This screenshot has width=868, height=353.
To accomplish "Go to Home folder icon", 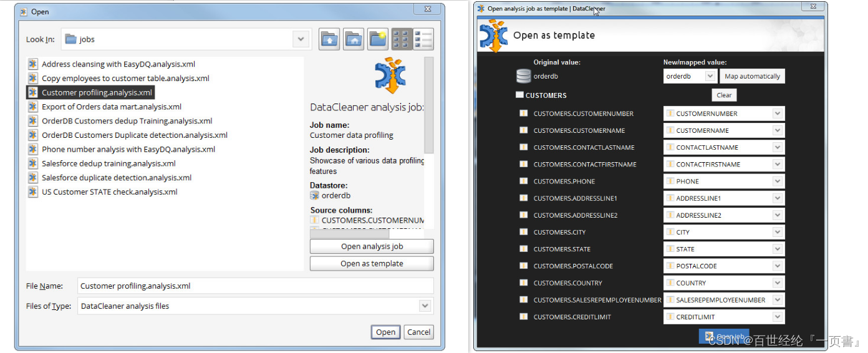I will 354,39.
